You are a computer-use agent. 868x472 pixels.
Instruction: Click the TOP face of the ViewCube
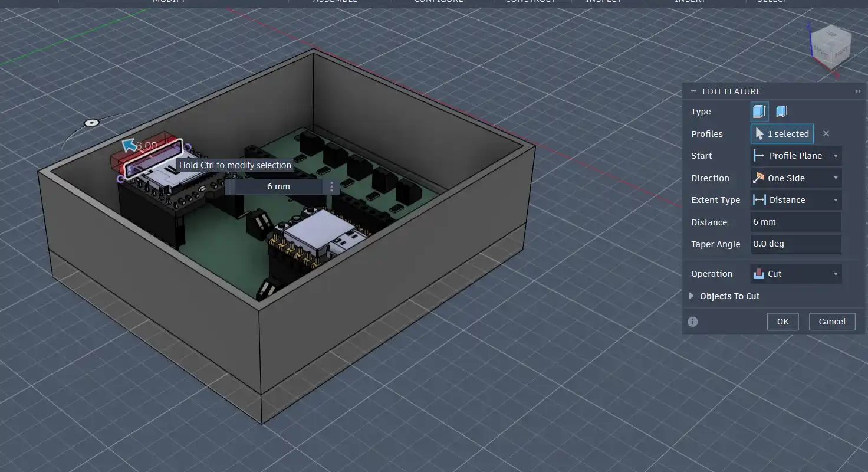point(830,34)
